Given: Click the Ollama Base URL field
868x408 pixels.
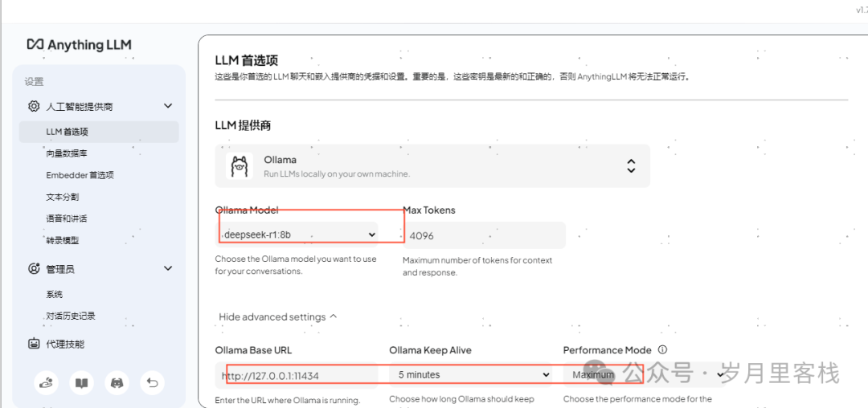Looking at the screenshot, I should click(x=297, y=376).
